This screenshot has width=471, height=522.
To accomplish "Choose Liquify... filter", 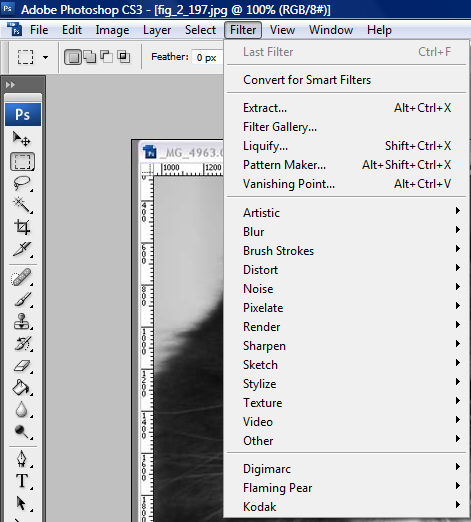I will (346, 146).
